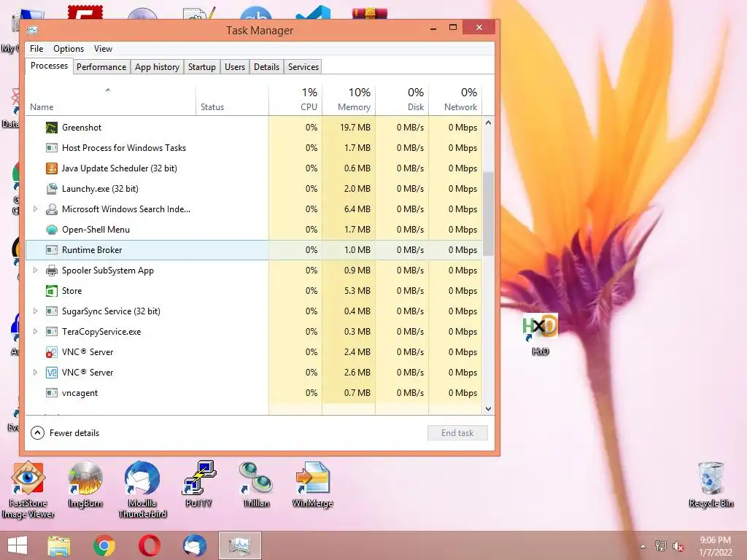The width and height of the screenshot is (747, 560).
Task: Click the Launchy.exe process icon
Action: pos(52,189)
